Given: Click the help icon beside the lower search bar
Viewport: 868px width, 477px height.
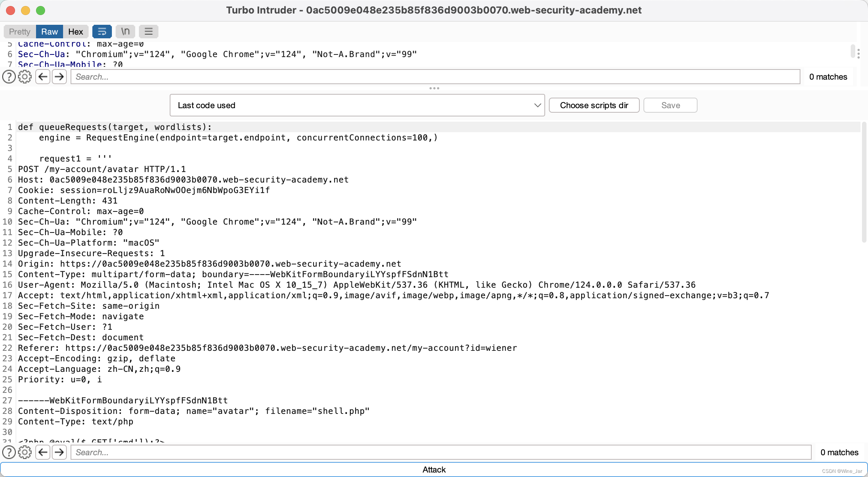Looking at the screenshot, I should [x=9, y=452].
